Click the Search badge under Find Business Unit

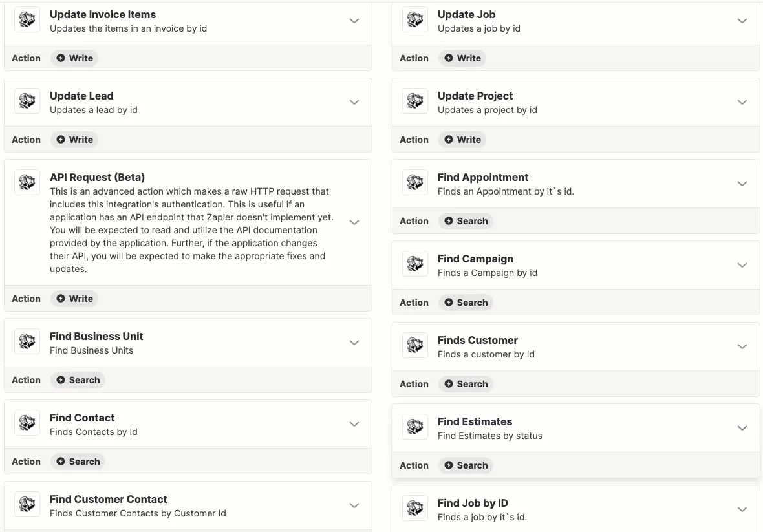(78, 380)
